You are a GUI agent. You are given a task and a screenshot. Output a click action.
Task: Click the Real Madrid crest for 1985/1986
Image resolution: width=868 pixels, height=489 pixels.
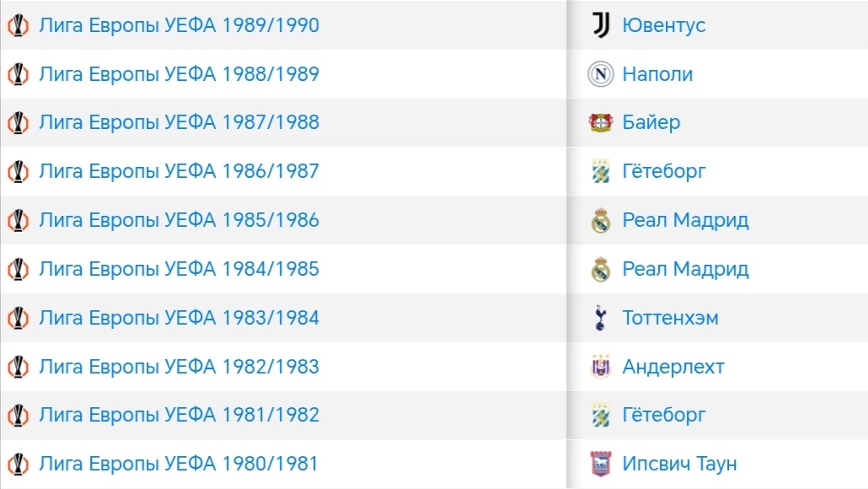tap(600, 221)
